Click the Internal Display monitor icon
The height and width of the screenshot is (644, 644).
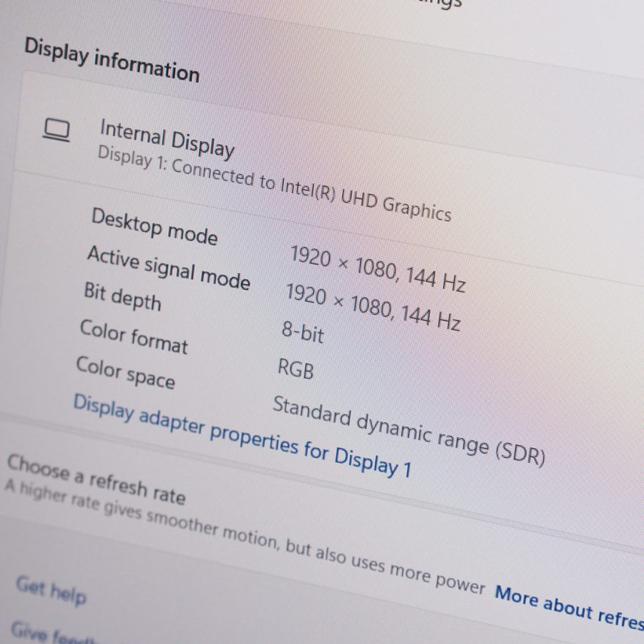click(57, 130)
